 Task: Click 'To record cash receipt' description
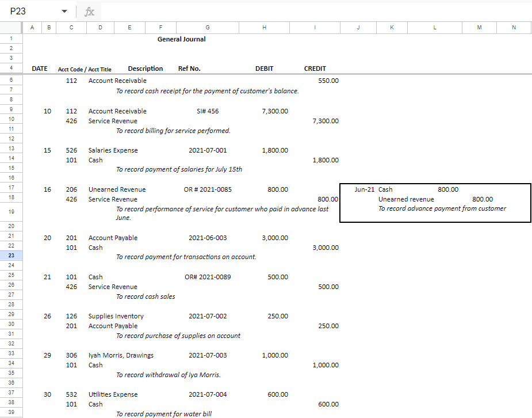tap(207, 91)
